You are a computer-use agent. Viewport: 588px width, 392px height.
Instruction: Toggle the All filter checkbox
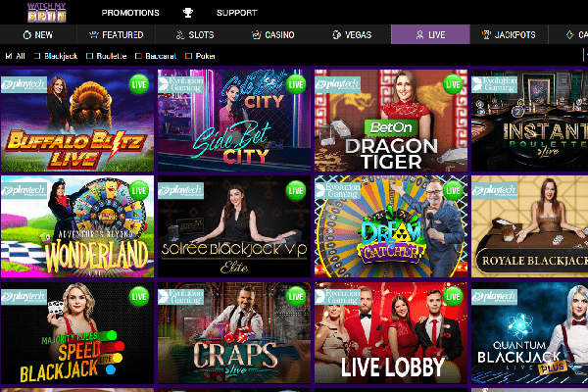point(9,56)
